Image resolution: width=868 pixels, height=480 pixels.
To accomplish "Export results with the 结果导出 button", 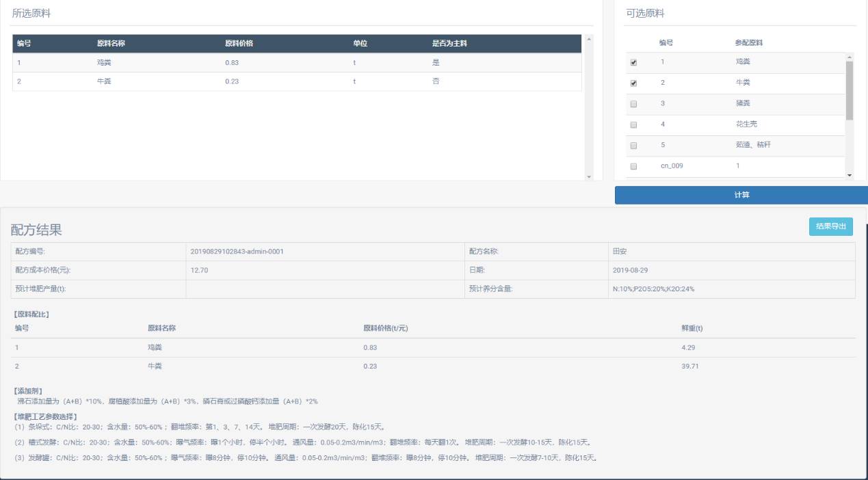I will tap(830, 227).
